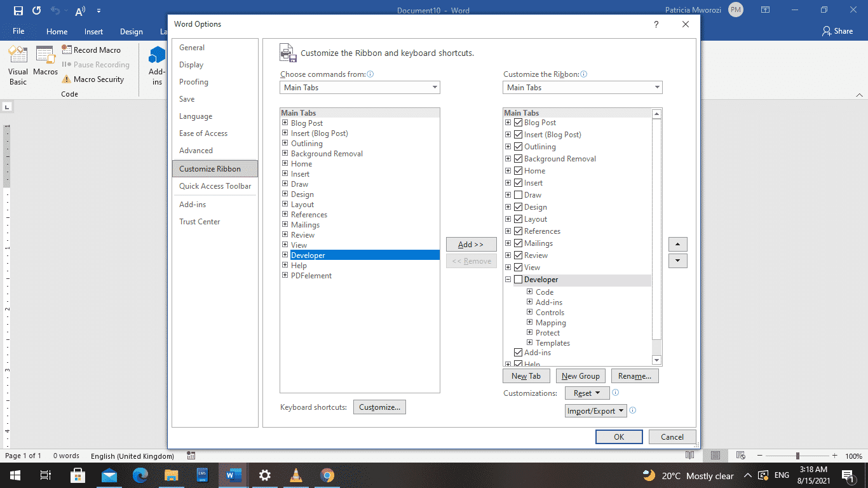Viewport: 868px width, 488px height.
Task: Open Thunderbird from the taskbar
Action: (x=109, y=475)
